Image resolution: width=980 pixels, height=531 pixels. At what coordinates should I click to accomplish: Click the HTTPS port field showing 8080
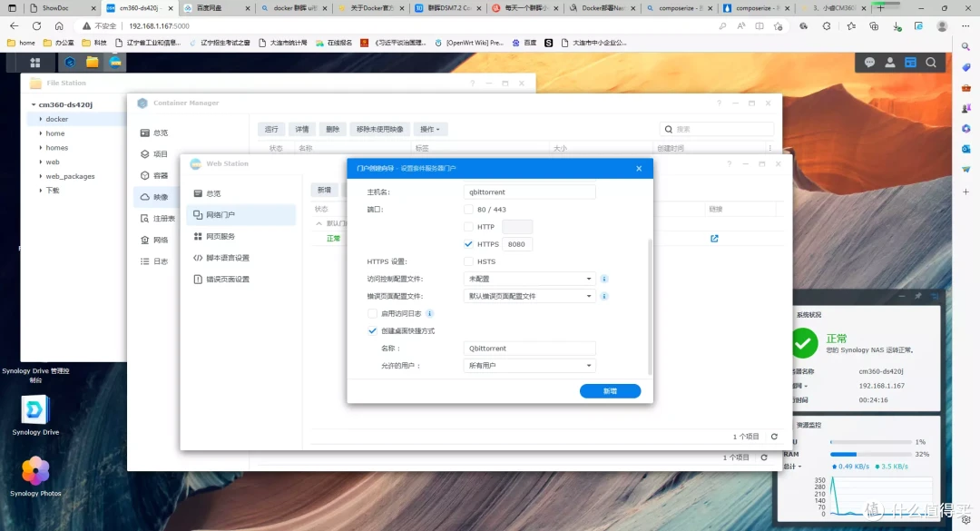tap(517, 244)
